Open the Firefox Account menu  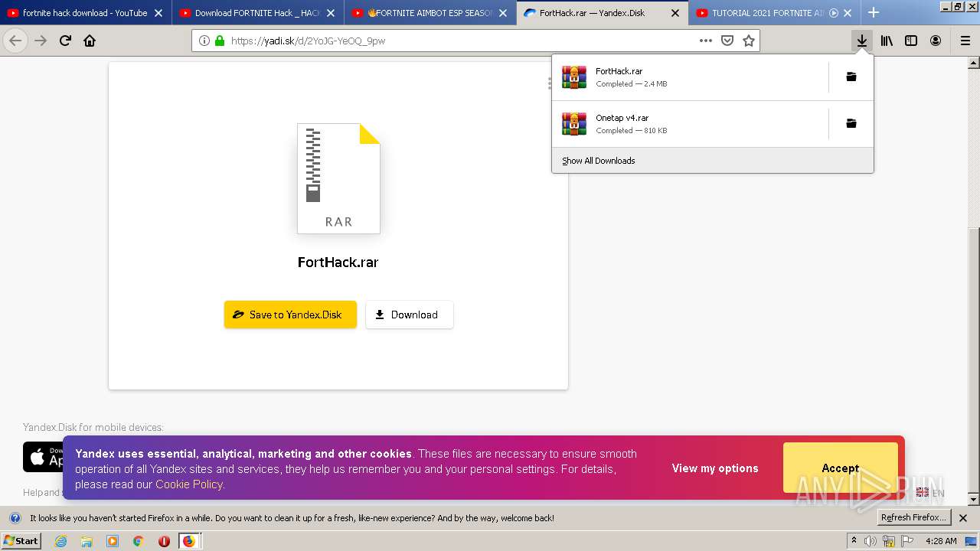[936, 41]
